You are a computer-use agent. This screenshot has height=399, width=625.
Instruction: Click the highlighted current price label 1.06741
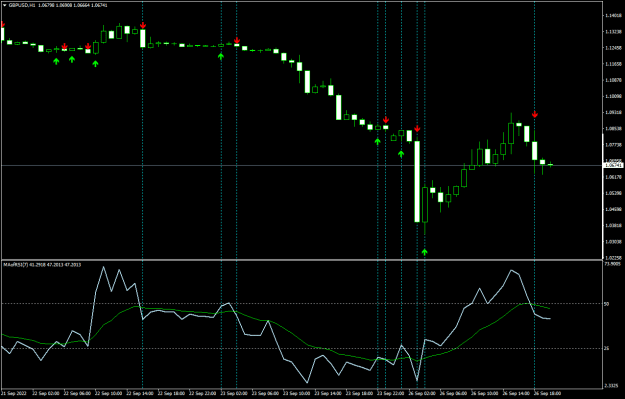coord(614,165)
